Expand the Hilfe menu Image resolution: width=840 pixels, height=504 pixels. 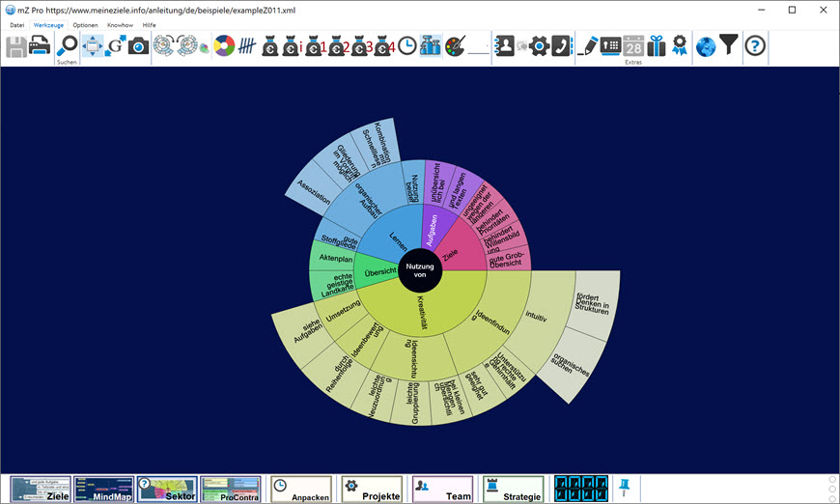149,24
